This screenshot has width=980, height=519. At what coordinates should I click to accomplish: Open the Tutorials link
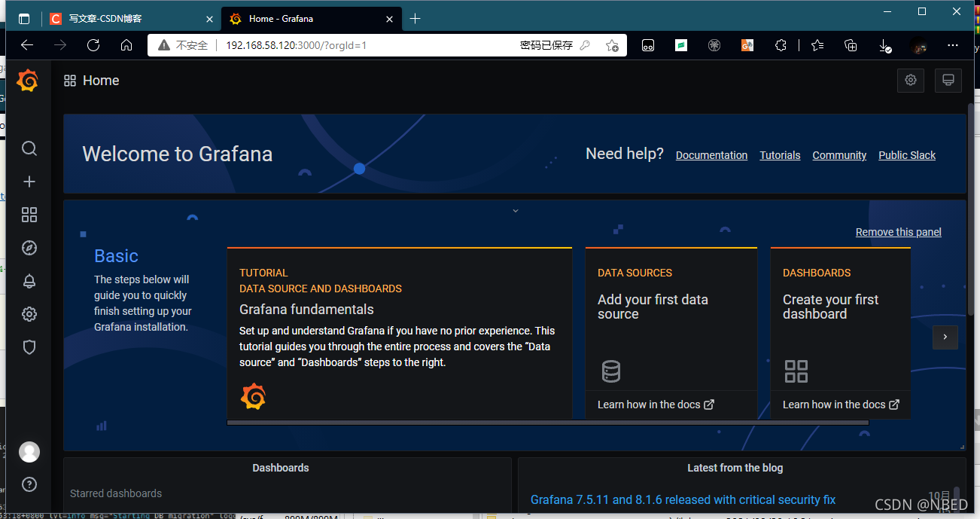780,155
